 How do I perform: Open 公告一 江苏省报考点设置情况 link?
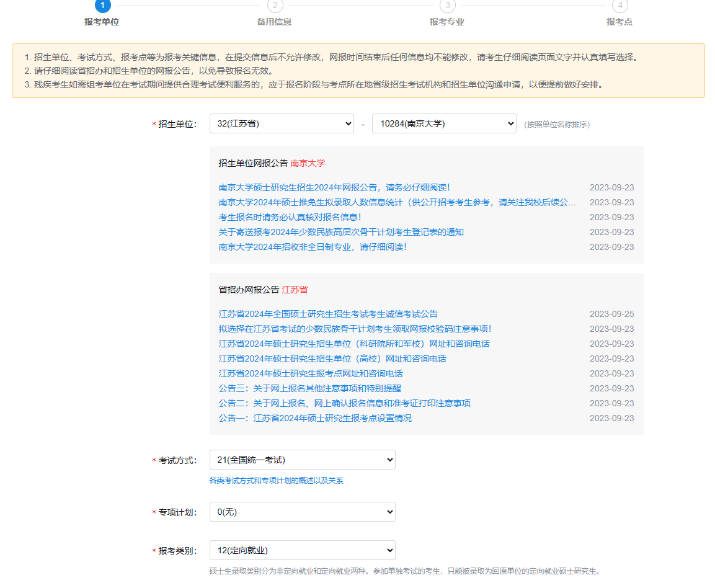tap(315, 418)
